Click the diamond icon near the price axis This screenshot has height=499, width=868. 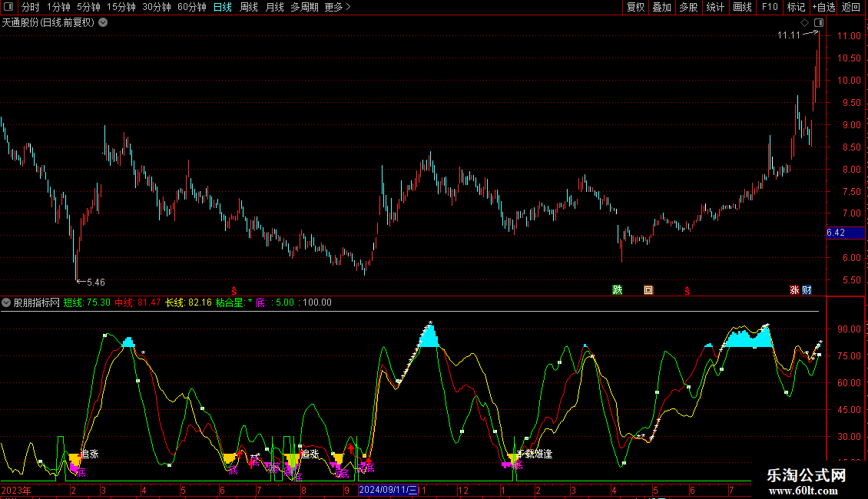806,23
